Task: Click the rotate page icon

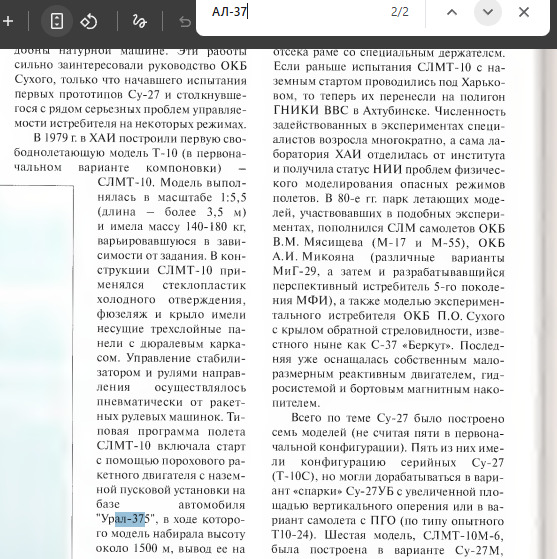Action: pyautogui.click(x=89, y=21)
